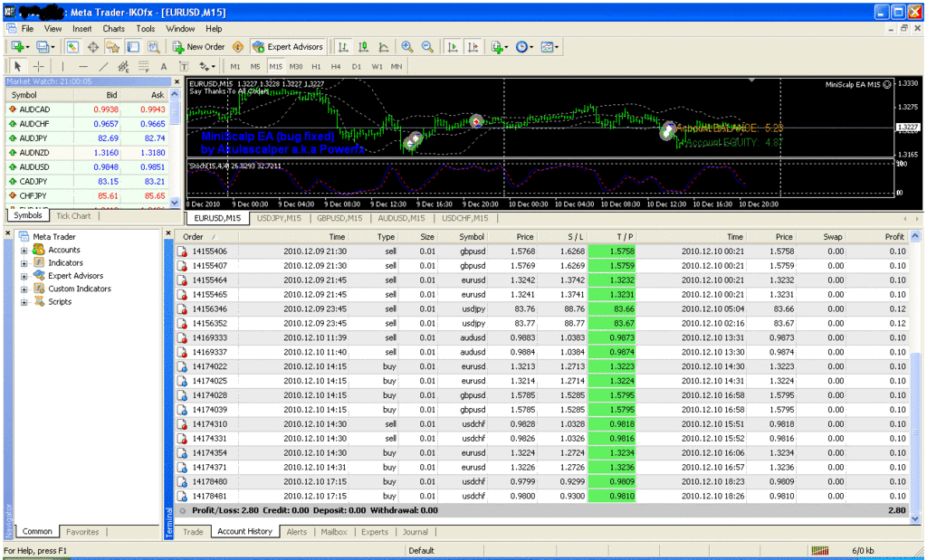Open Navigator Favorites tab
Screen dimensions: 927x560
(82, 532)
